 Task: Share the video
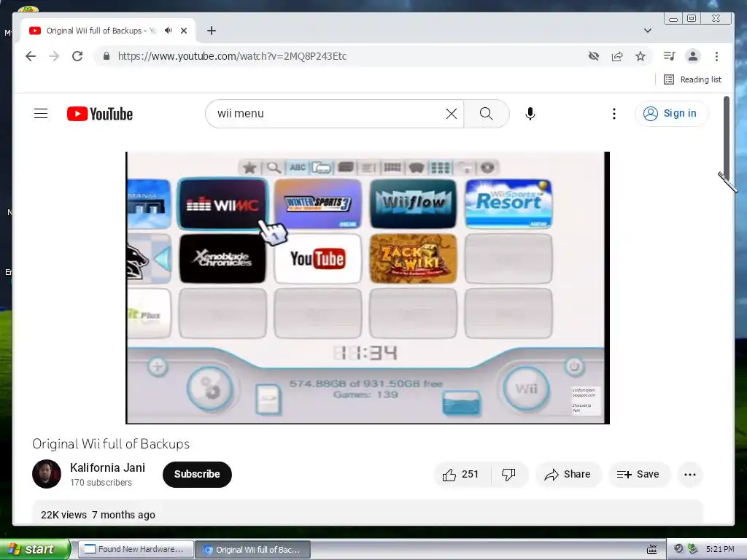point(568,474)
